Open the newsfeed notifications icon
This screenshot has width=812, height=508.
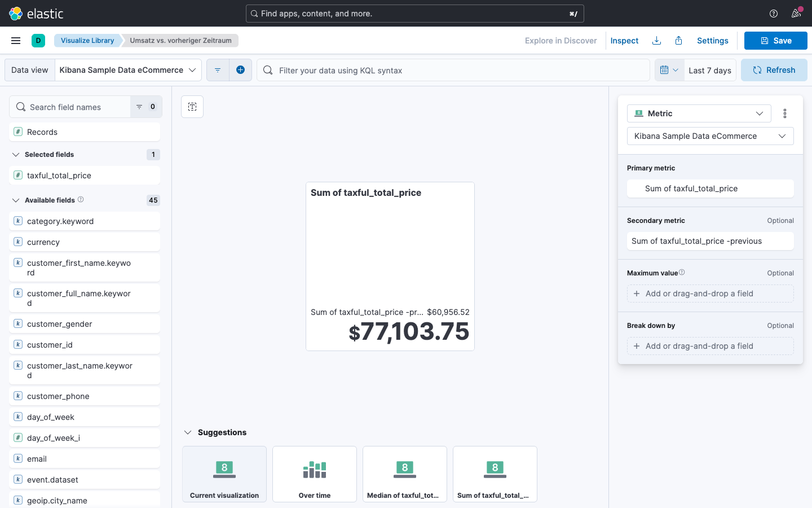[x=796, y=14]
